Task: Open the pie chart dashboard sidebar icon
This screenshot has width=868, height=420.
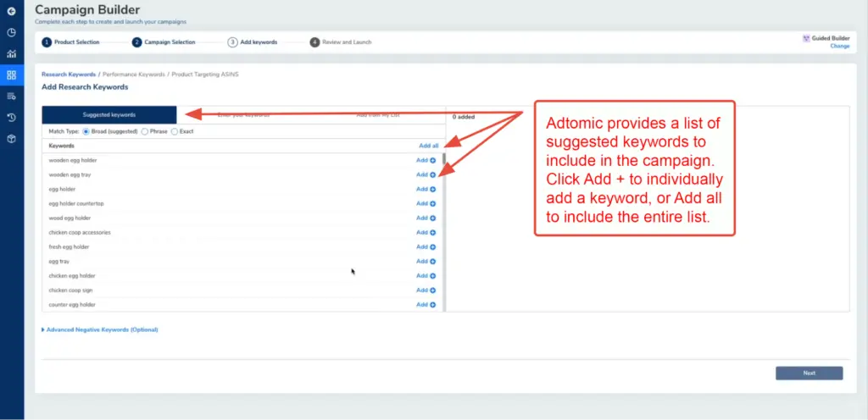Action: point(11,32)
